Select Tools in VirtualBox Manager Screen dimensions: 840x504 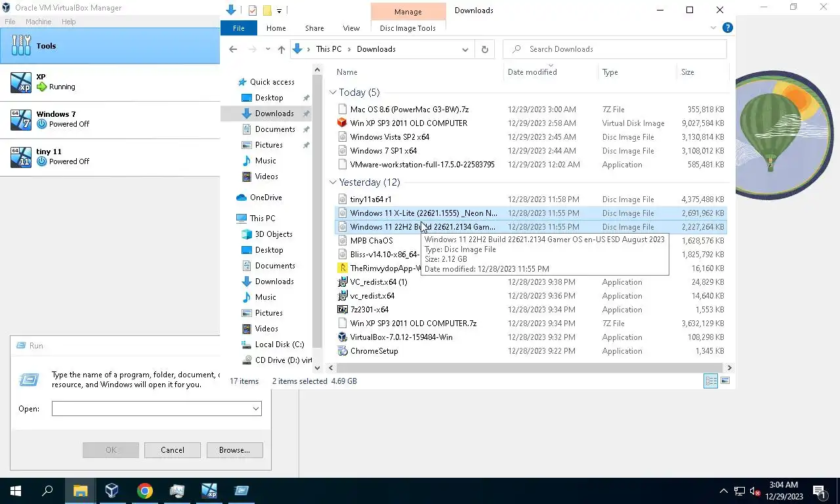coord(110,46)
